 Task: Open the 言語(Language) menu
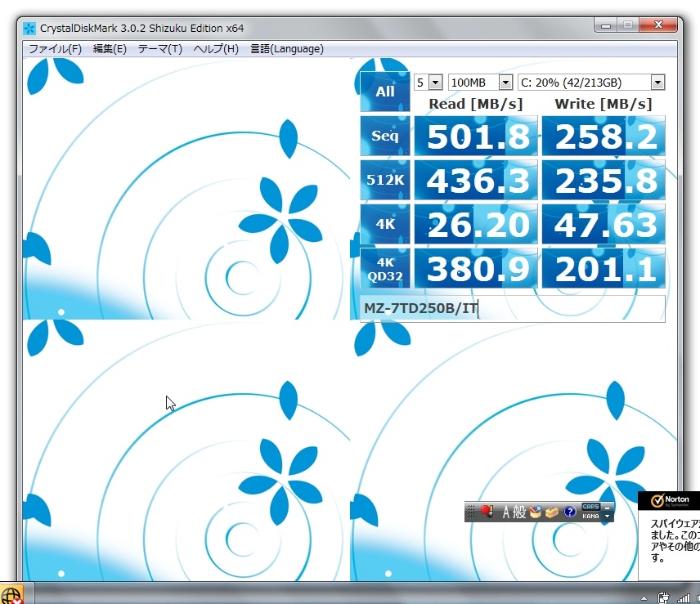point(287,48)
